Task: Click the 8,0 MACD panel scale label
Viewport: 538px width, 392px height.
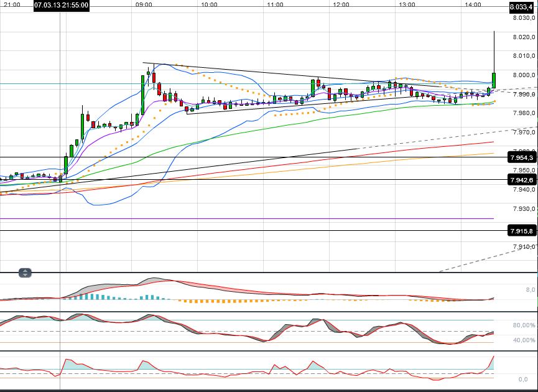Action: click(530, 290)
